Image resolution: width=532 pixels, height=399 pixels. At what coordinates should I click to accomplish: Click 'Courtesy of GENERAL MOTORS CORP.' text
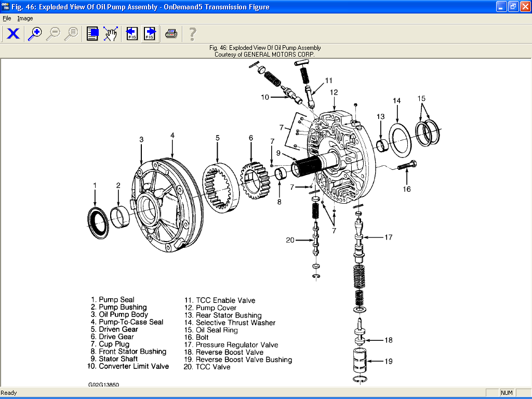pyautogui.click(x=264, y=54)
